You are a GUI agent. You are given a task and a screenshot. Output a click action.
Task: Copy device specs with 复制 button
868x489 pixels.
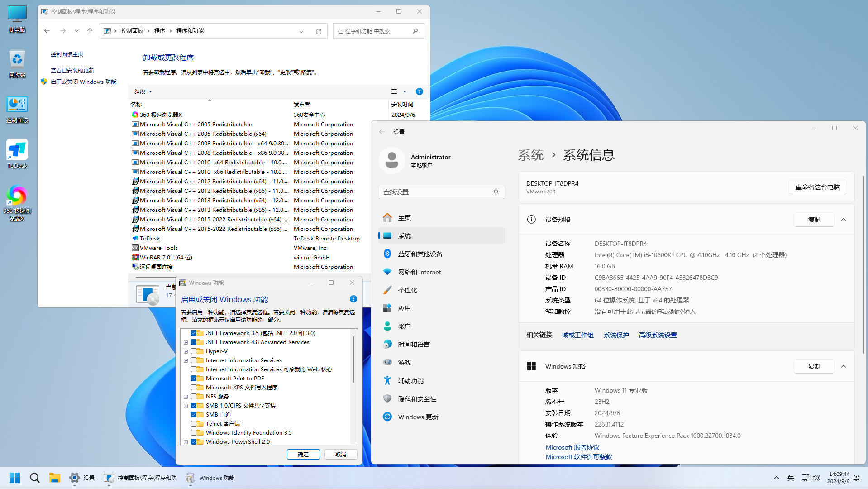[x=814, y=220]
